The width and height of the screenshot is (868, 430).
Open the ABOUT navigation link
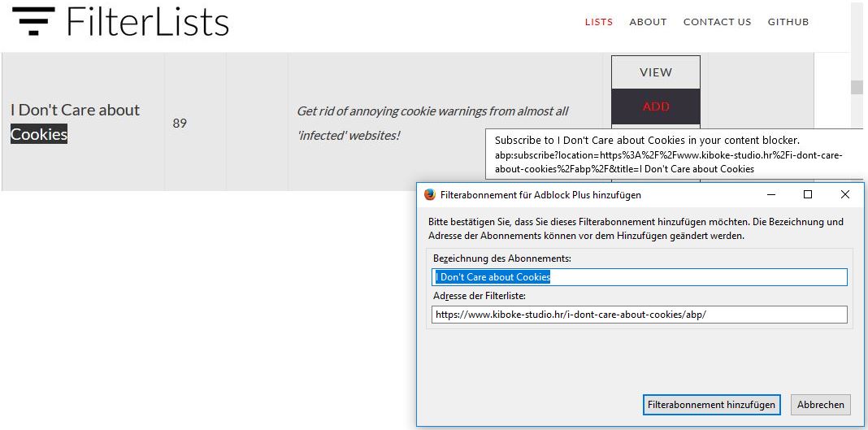(x=648, y=22)
